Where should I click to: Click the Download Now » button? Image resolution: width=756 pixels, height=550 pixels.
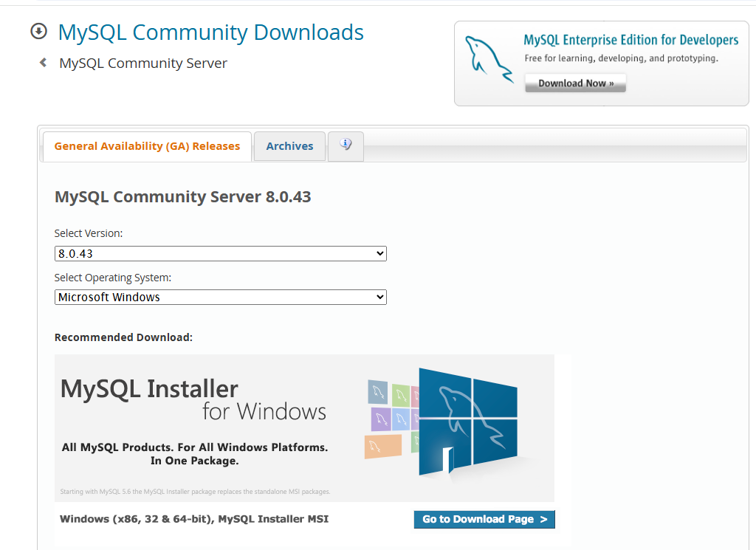click(x=576, y=83)
